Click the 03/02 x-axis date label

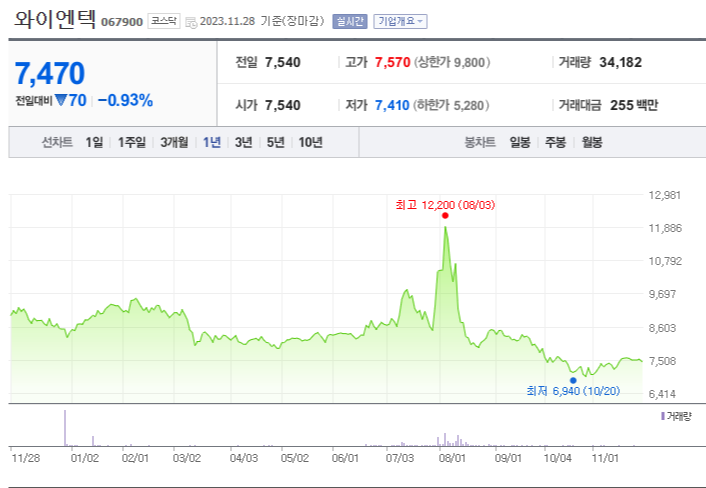click(187, 458)
